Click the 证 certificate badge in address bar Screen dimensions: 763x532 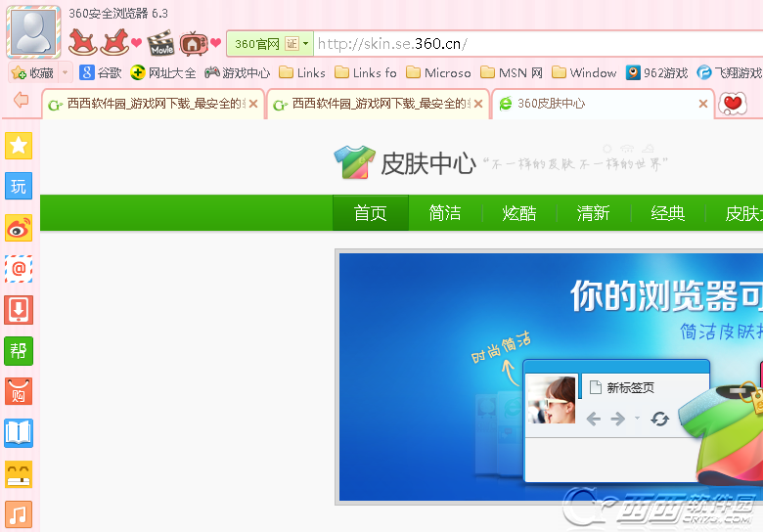pos(292,44)
